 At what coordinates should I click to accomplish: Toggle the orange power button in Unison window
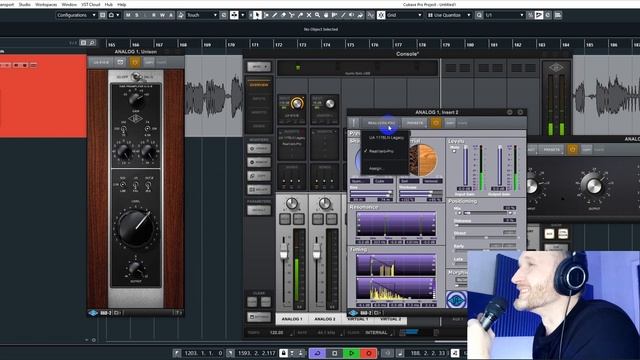pos(135,62)
